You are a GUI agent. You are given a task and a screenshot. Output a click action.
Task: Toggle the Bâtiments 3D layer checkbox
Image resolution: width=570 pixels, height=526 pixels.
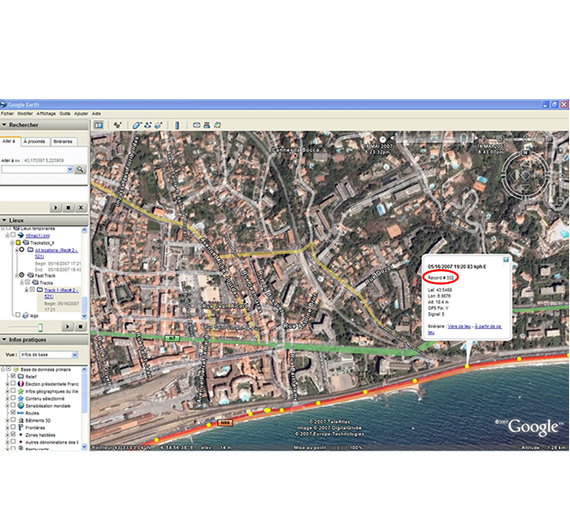(13, 420)
